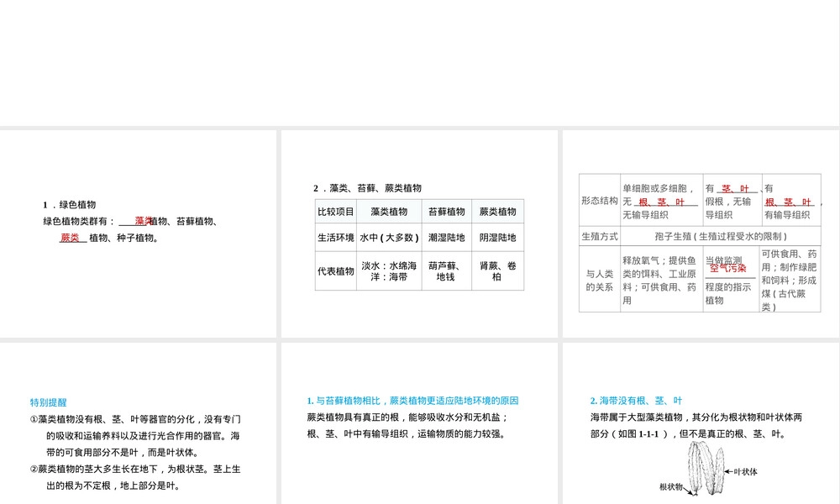Viewport: 840px width, 504px height.
Task: Click the cell starting 可供食用、药用；制作绿肥
Action: point(790,280)
